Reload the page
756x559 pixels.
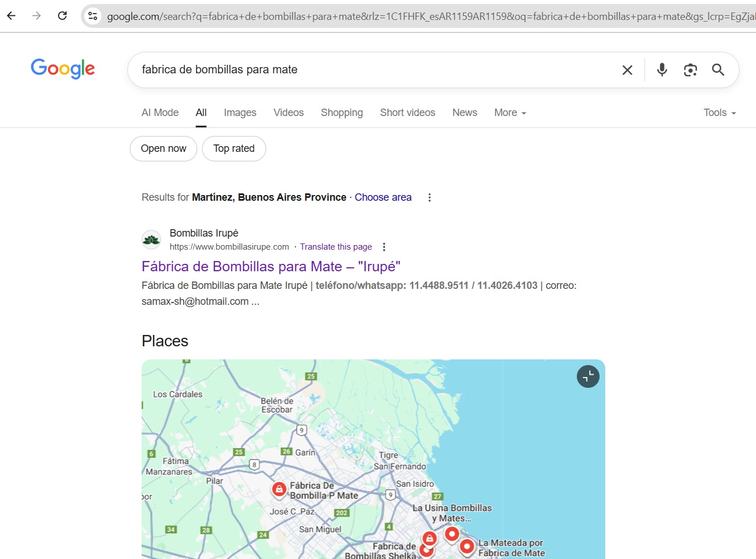[x=62, y=15]
